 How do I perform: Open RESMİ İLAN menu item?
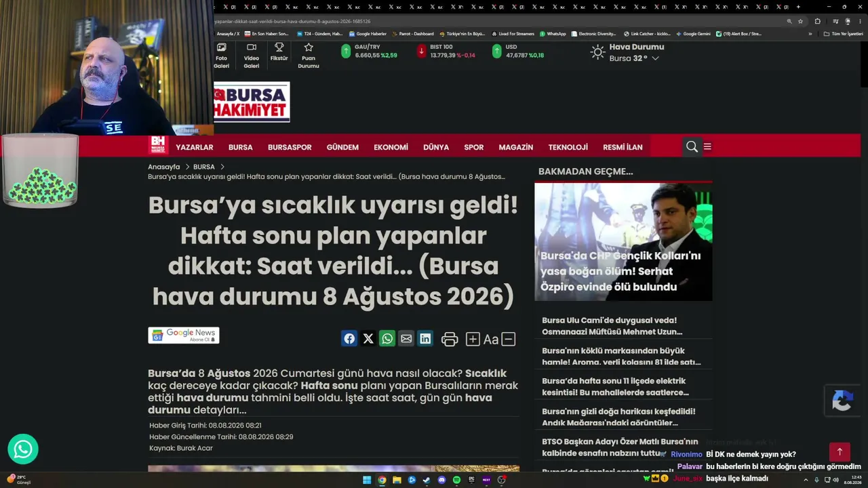click(623, 147)
